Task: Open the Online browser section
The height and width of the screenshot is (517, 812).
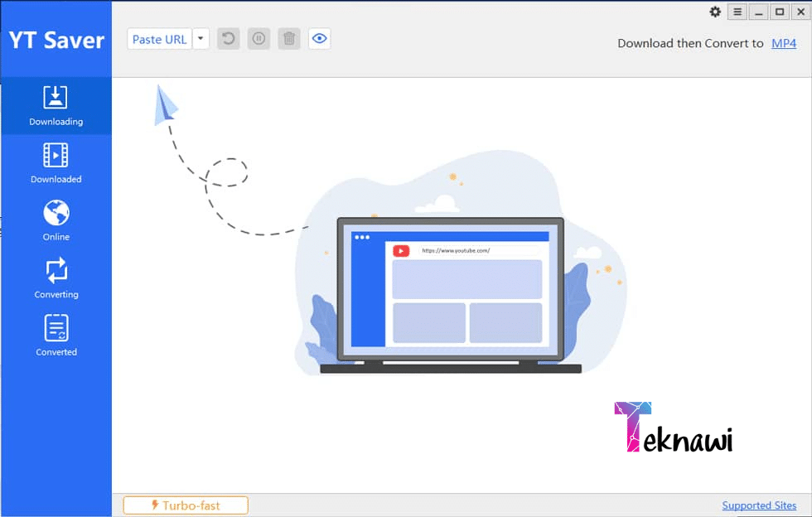Action: (x=56, y=220)
